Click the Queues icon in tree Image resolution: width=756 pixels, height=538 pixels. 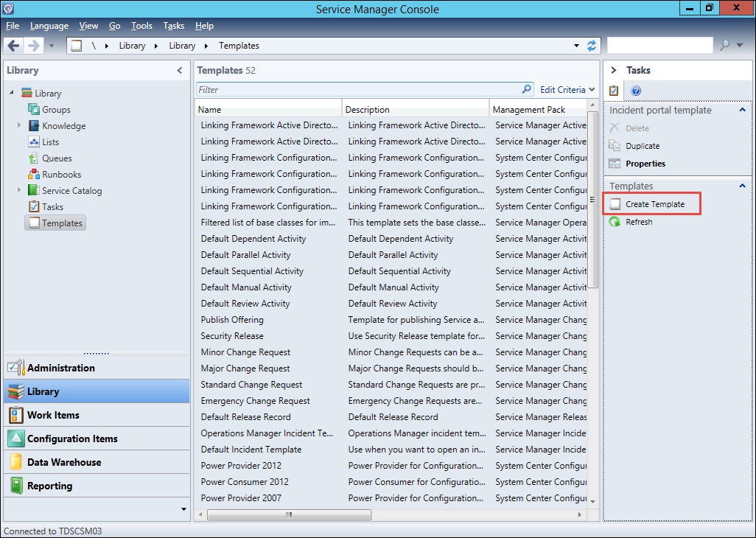tap(34, 158)
